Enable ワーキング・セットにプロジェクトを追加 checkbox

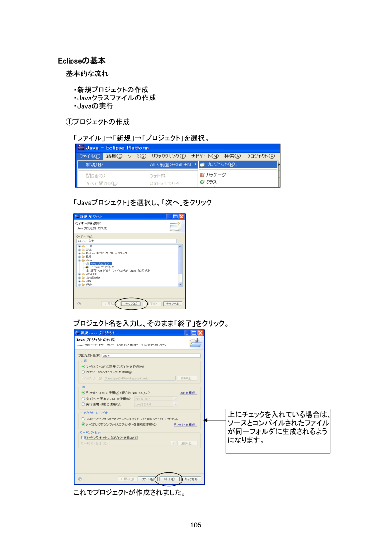click(83, 437)
